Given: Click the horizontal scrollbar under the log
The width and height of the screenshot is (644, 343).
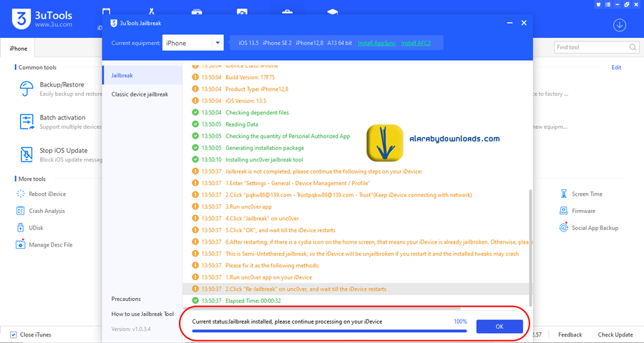Looking at the screenshot, I should (x=321, y=308).
